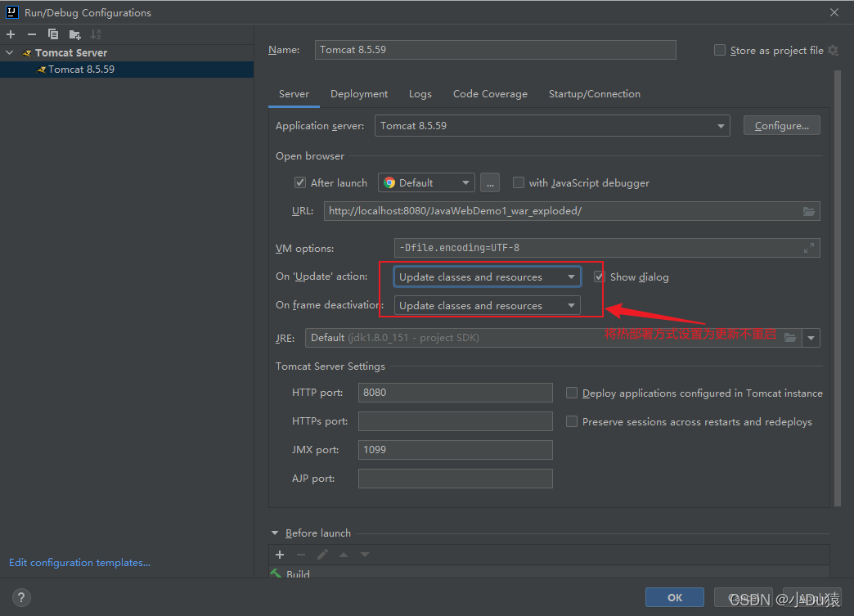Edit the Before launch task

coord(322,555)
